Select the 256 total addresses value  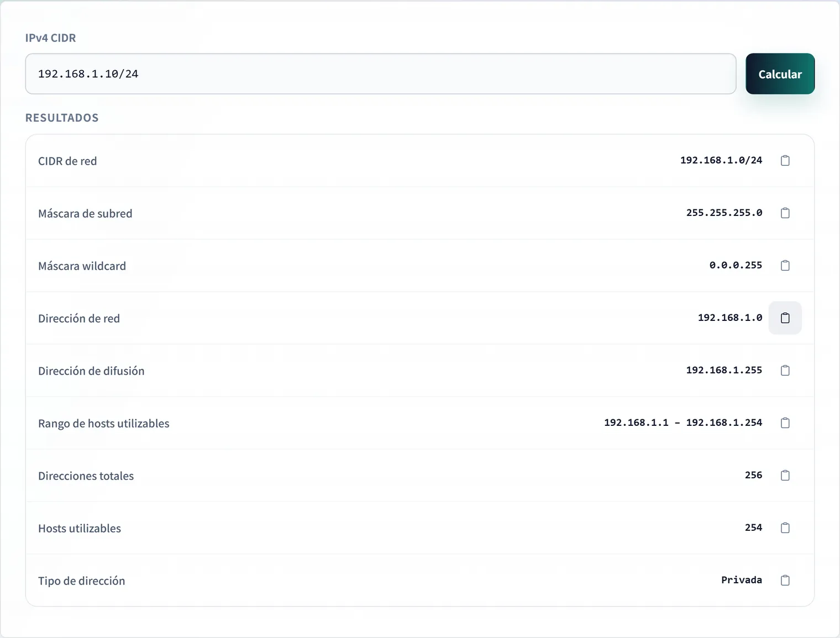click(753, 475)
